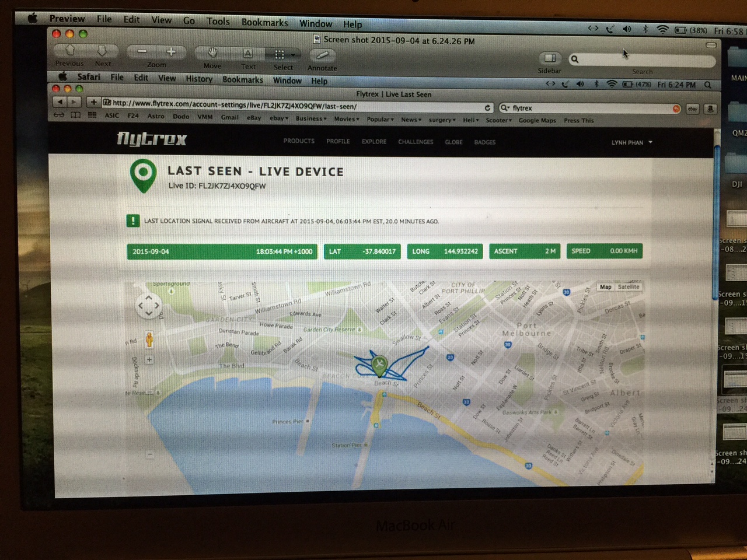The height and width of the screenshot is (560, 747).
Task: Pick up the Street View pegman
Action: click(x=149, y=339)
